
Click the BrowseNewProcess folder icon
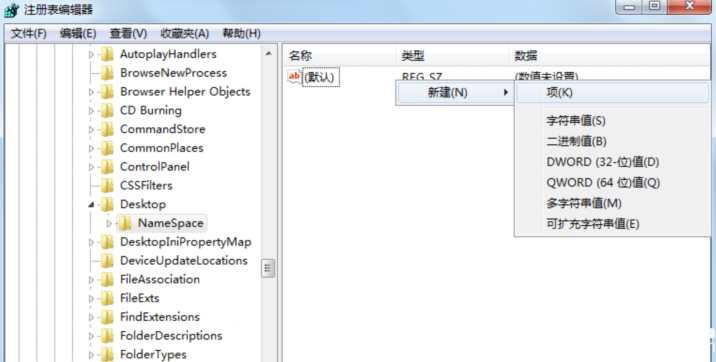[x=107, y=73]
